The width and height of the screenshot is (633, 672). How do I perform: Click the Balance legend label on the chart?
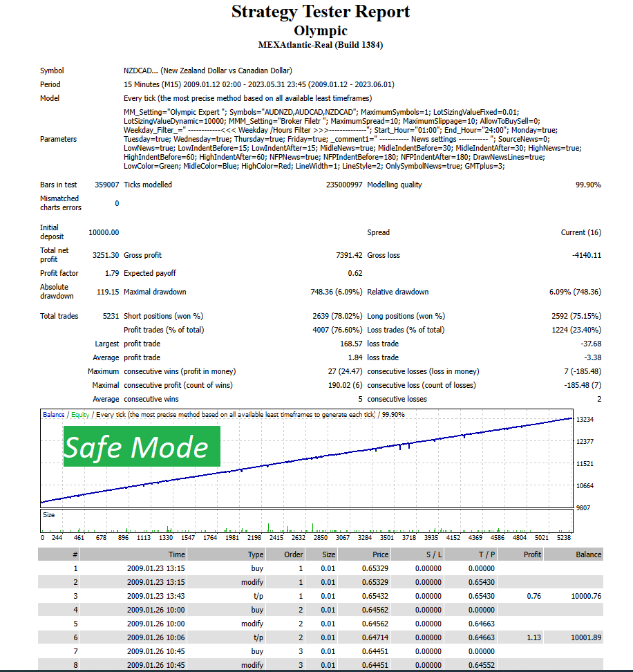[53, 414]
